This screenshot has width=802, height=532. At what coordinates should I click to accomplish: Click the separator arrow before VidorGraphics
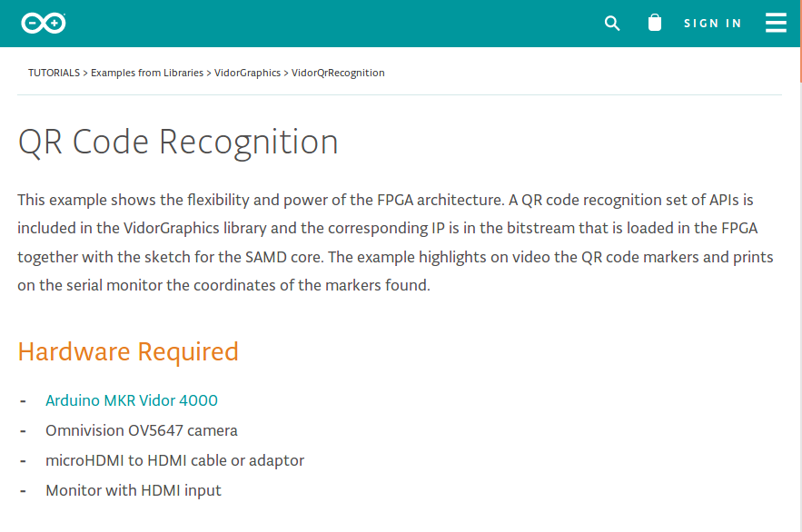[209, 73]
